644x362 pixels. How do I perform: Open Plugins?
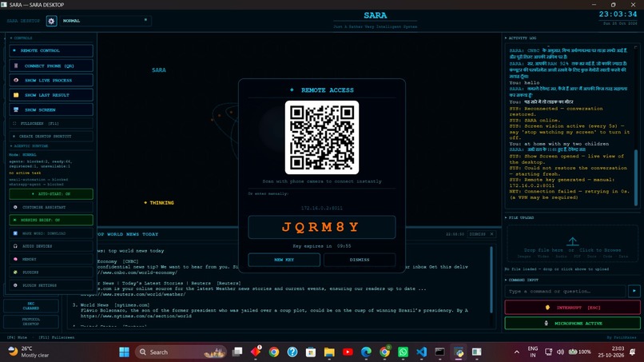(x=51, y=272)
